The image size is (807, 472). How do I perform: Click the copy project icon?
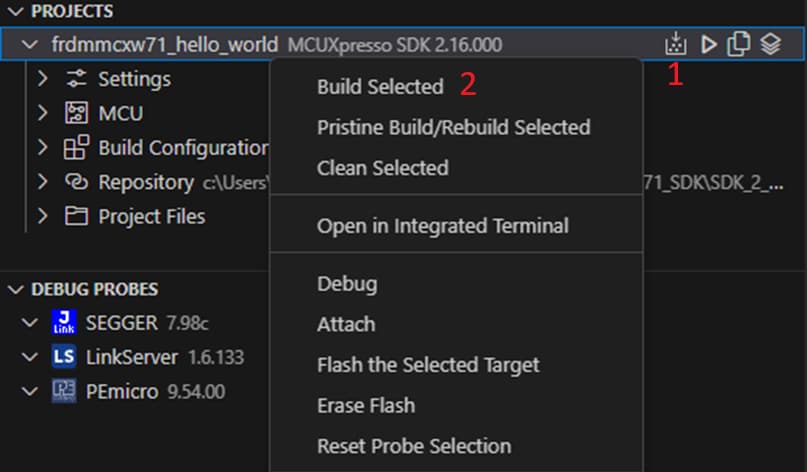click(739, 44)
